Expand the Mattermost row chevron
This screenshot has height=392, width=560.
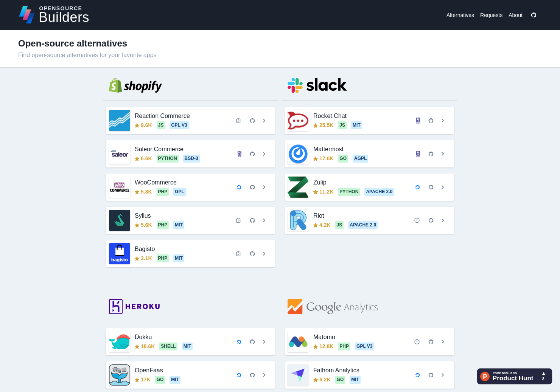[443, 154]
